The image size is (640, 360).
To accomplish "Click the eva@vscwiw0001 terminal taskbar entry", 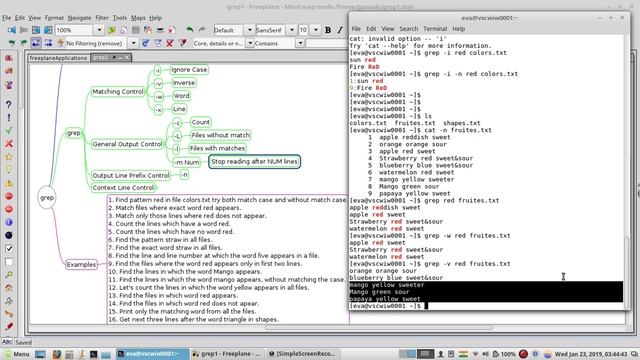I will coord(153,354).
